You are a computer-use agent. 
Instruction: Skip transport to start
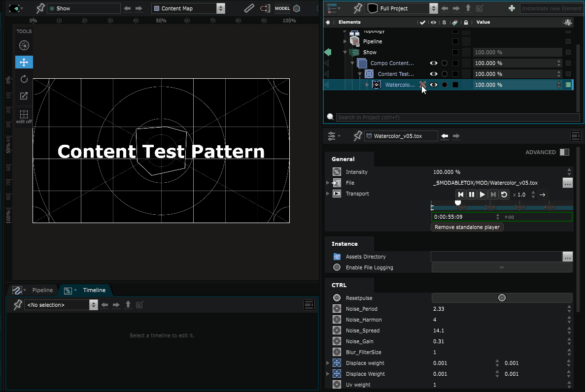461,195
